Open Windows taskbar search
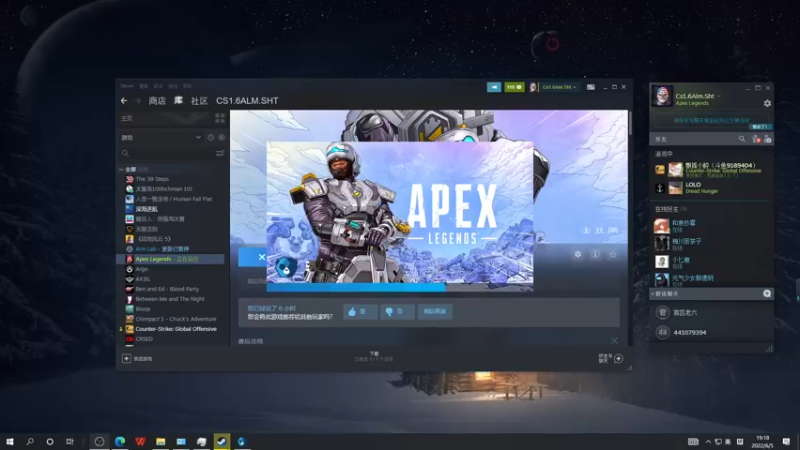Screen dimensions: 800x450 tap(30, 441)
